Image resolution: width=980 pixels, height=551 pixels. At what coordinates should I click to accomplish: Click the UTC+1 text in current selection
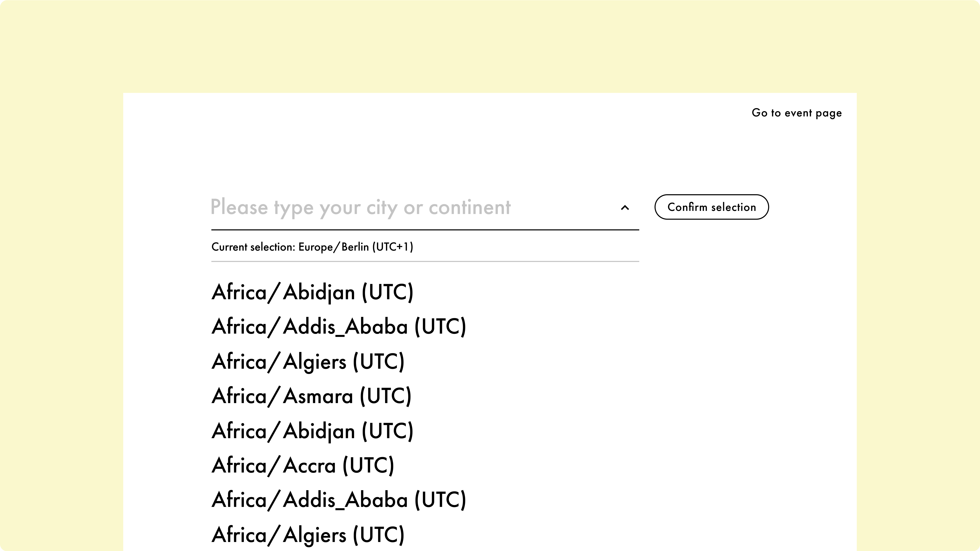(x=393, y=247)
